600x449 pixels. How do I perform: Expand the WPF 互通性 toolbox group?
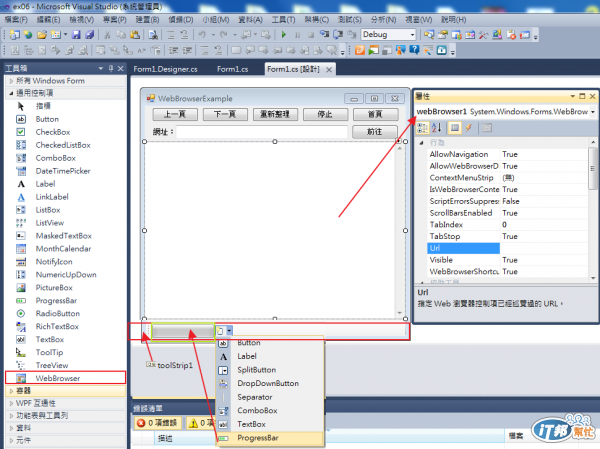(x=11, y=403)
